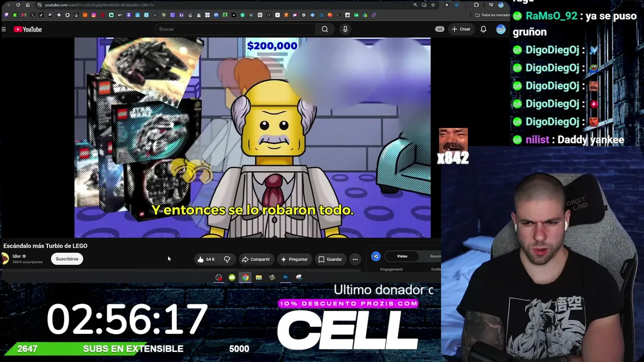Open File Explorer from the taskbar
The image size is (644, 362).
[x=259, y=277]
